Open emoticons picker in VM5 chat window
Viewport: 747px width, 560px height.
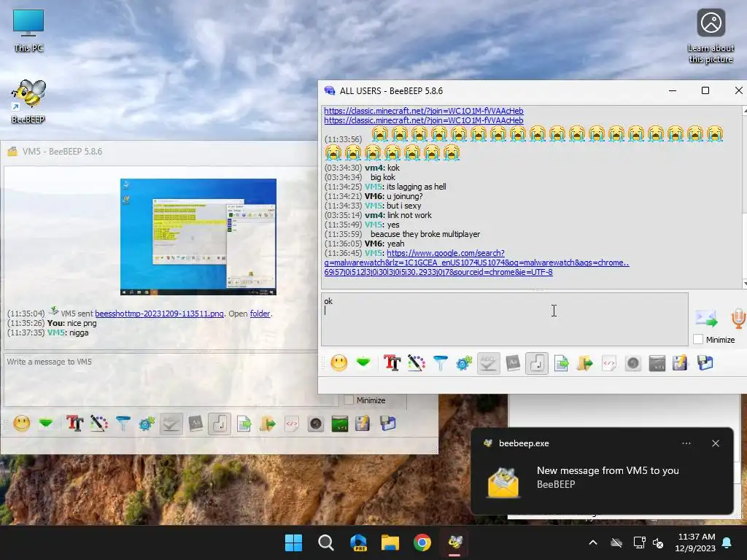click(22, 424)
